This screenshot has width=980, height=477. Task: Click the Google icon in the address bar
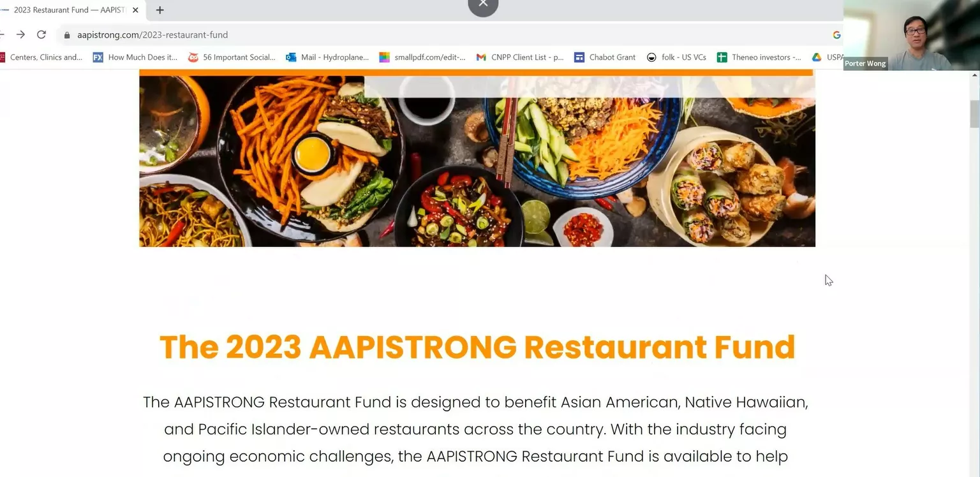tap(836, 35)
